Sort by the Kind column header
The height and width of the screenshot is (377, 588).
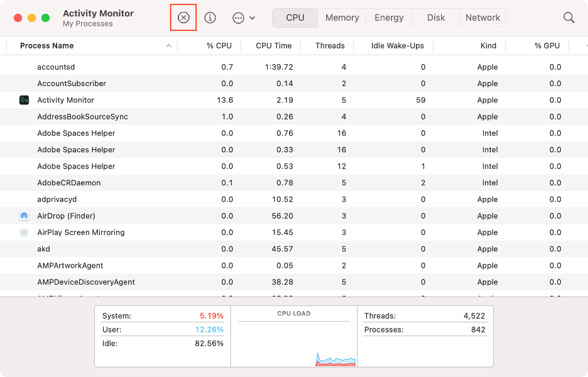point(488,46)
